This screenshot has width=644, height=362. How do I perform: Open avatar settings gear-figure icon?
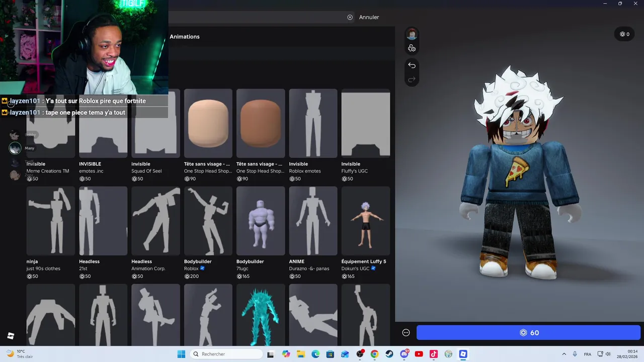pyautogui.click(x=412, y=48)
